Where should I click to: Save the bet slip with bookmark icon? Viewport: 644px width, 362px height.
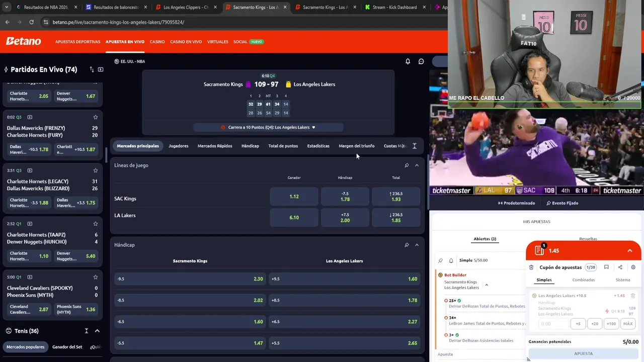(x=606, y=267)
